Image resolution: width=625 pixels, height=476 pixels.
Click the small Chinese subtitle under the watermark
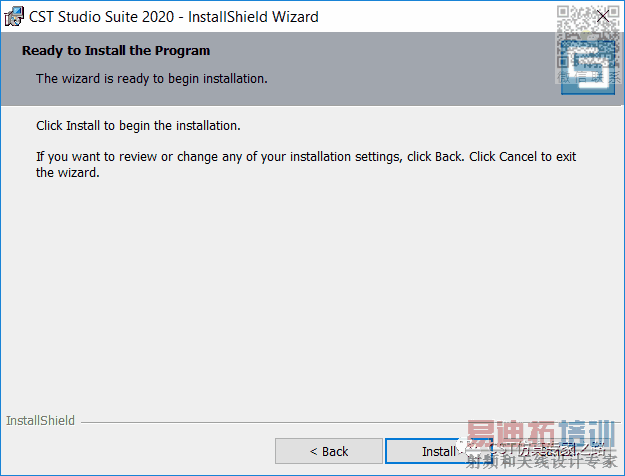pos(541,462)
